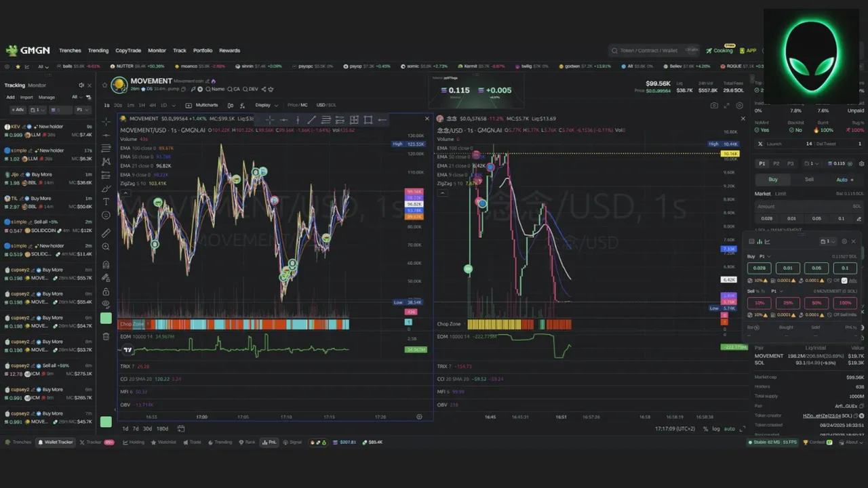The height and width of the screenshot is (488, 868).
Task: Select the 180d range button
Action: click(163, 428)
